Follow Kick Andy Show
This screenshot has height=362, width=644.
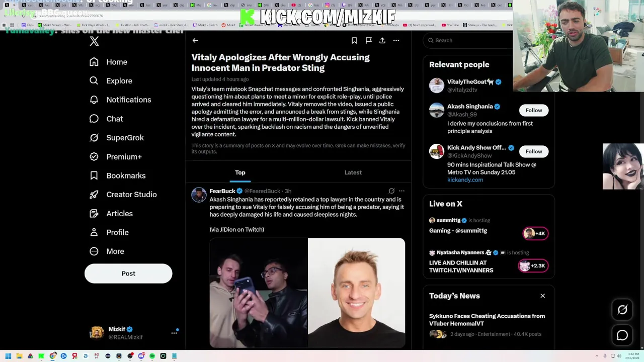(x=534, y=152)
